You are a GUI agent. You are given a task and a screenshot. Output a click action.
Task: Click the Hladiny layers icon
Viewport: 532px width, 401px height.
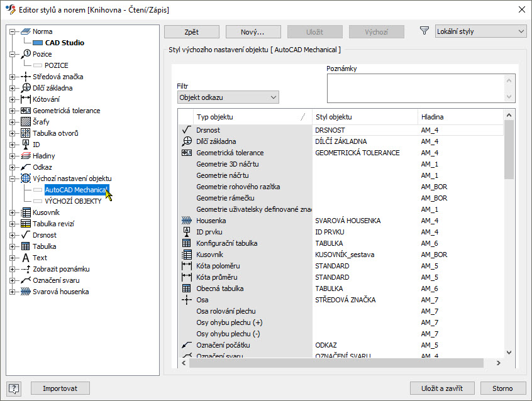[x=25, y=156]
